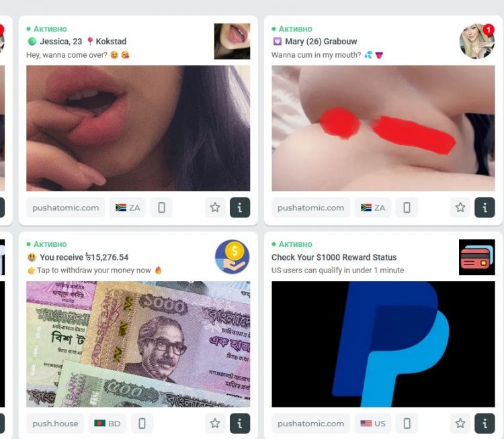Open info for the $1000 Reward Status ad

click(x=485, y=424)
